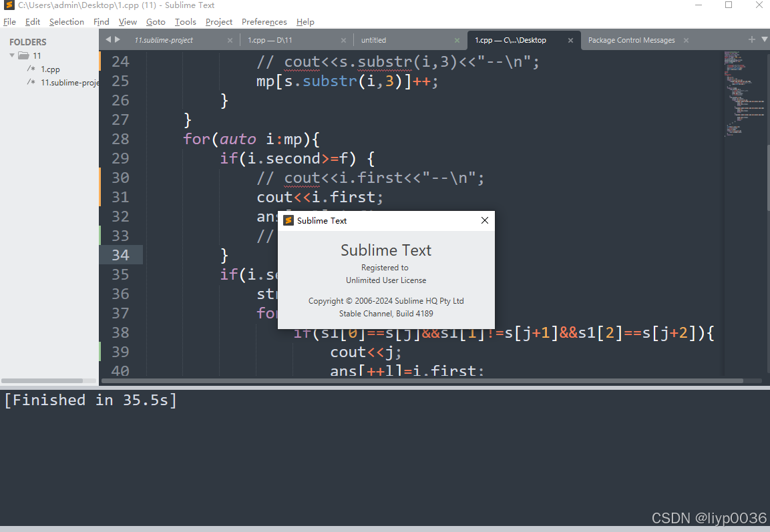Click the Sublime Text icon in dialog title
This screenshot has height=532, width=770.
pyautogui.click(x=288, y=220)
